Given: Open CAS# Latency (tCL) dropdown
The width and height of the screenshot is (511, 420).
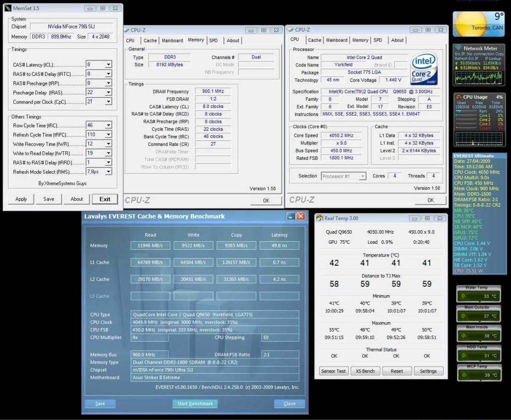Looking at the screenshot, I should point(108,64).
